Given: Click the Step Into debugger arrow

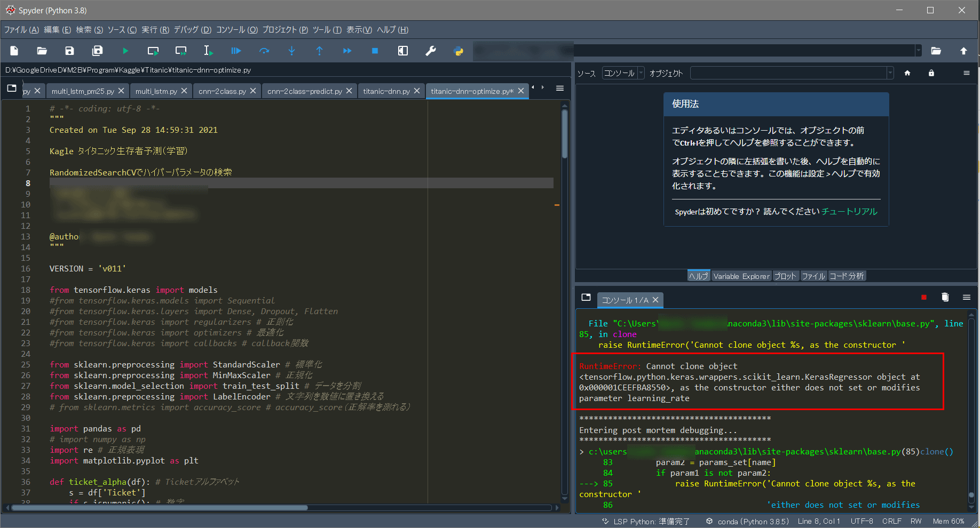Looking at the screenshot, I should click(291, 51).
